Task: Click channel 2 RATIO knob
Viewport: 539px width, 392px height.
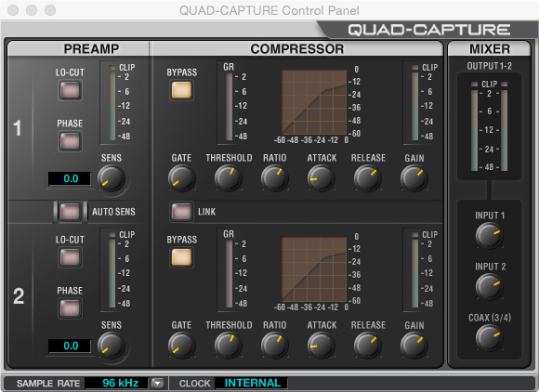Action: tap(275, 346)
